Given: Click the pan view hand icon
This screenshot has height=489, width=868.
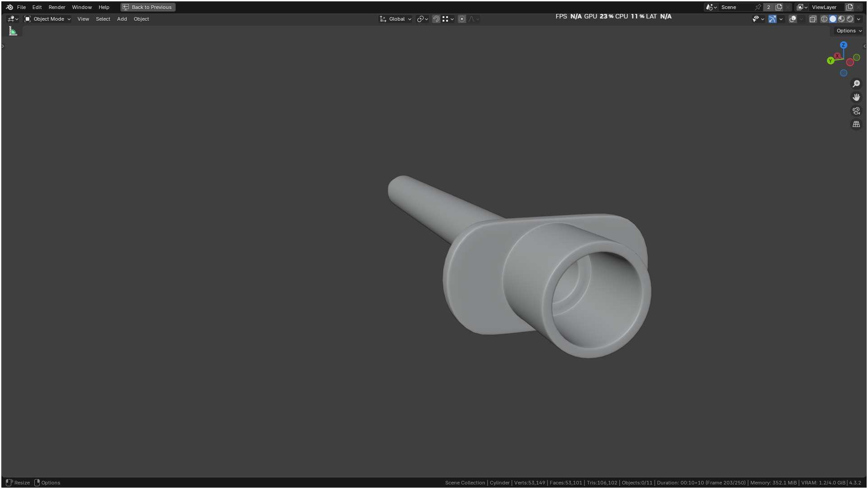Looking at the screenshot, I should click(856, 97).
